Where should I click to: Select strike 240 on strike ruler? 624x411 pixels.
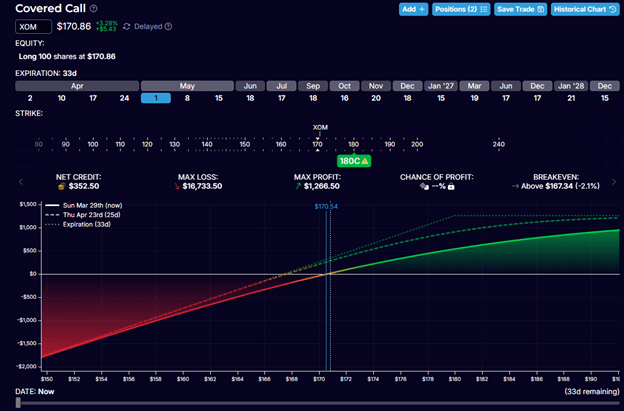pos(499,144)
